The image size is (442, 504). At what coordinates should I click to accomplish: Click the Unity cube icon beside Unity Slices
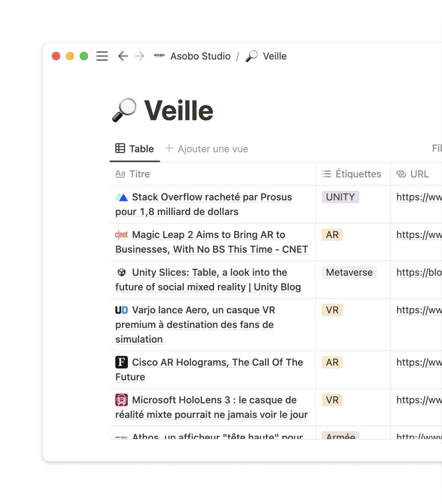[x=122, y=272]
